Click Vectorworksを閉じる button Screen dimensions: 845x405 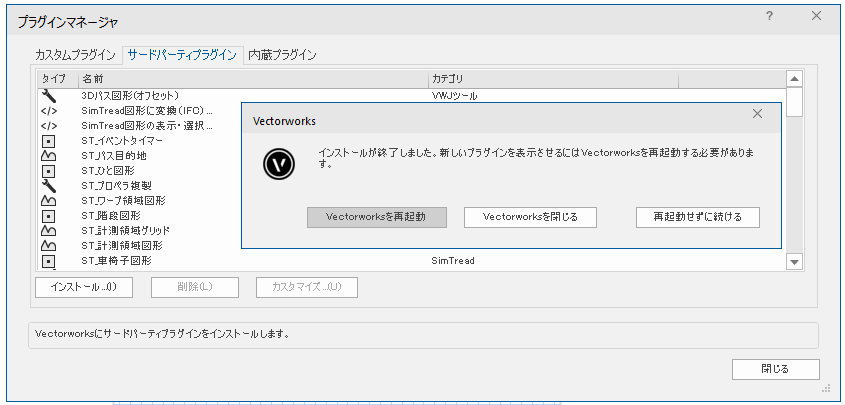[530, 217]
